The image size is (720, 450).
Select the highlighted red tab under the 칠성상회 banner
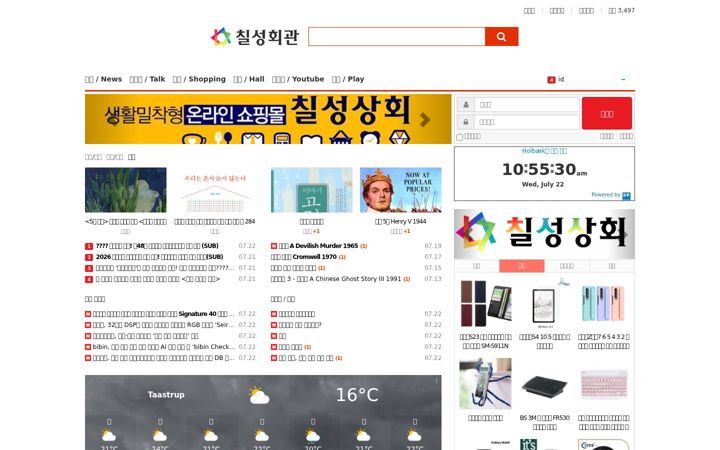tap(522, 266)
